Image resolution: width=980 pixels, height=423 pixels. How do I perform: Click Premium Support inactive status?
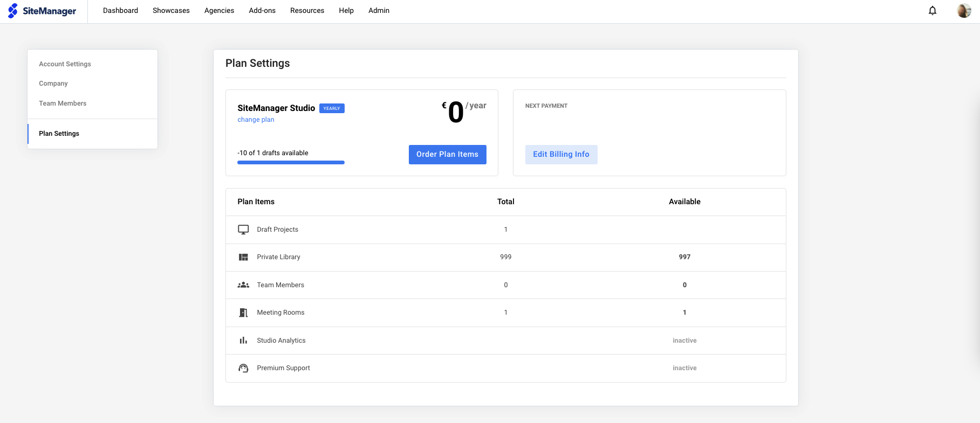[x=684, y=368]
